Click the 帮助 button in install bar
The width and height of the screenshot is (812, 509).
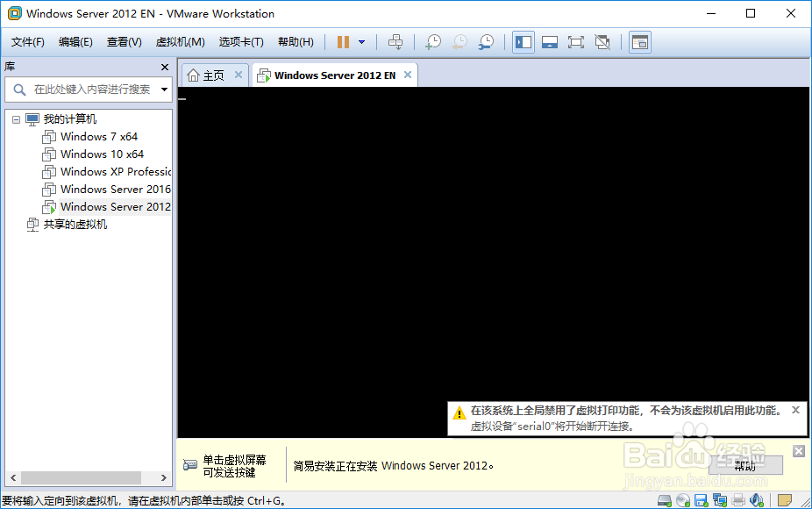pos(745,465)
